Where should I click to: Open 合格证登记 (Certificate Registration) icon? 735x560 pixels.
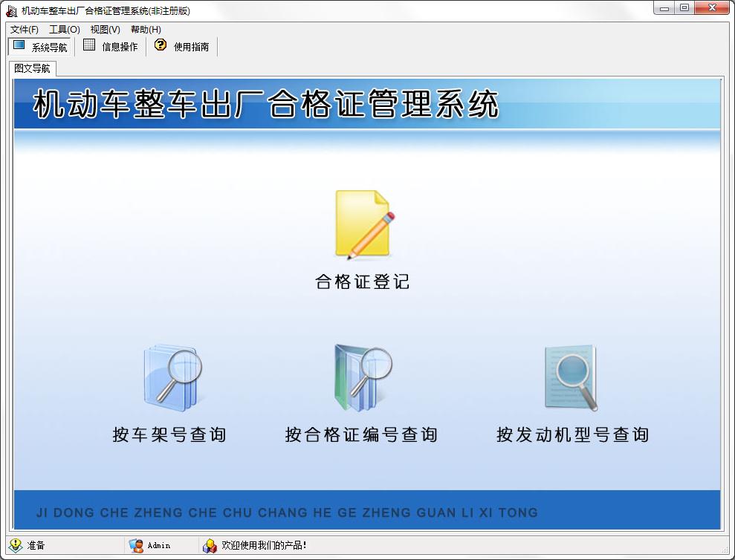[x=362, y=223]
